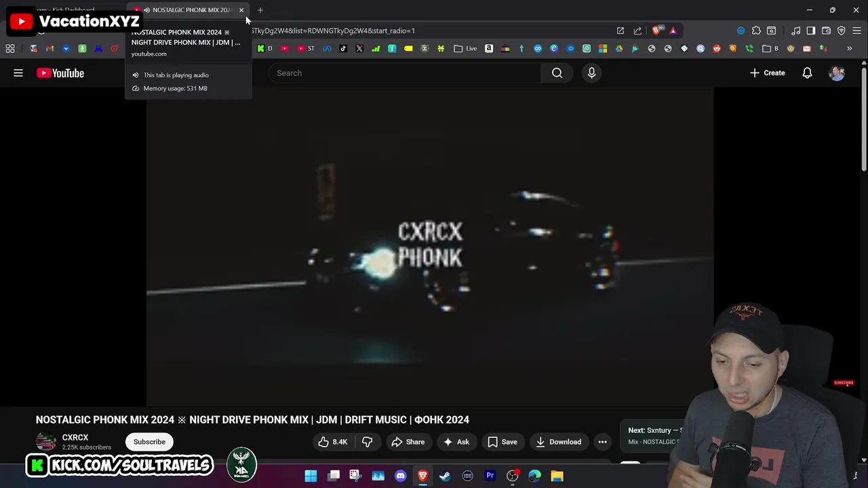Like the video with 8.4K likes
This screenshot has width=868, height=488.
click(333, 442)
